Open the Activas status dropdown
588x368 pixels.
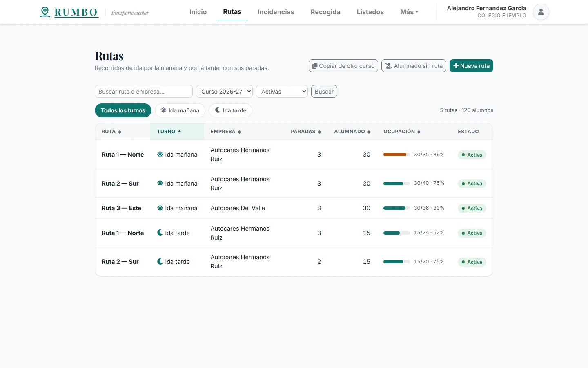click(x=282, y=92)
